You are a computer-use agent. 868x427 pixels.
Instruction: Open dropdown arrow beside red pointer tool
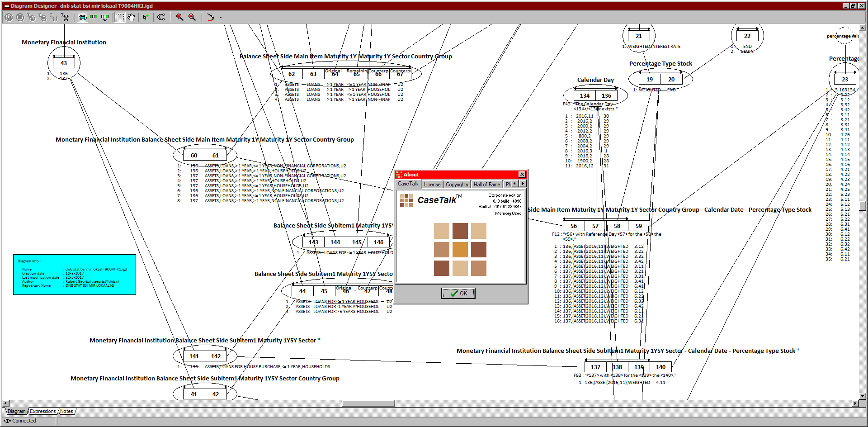[x=221, y=18]
